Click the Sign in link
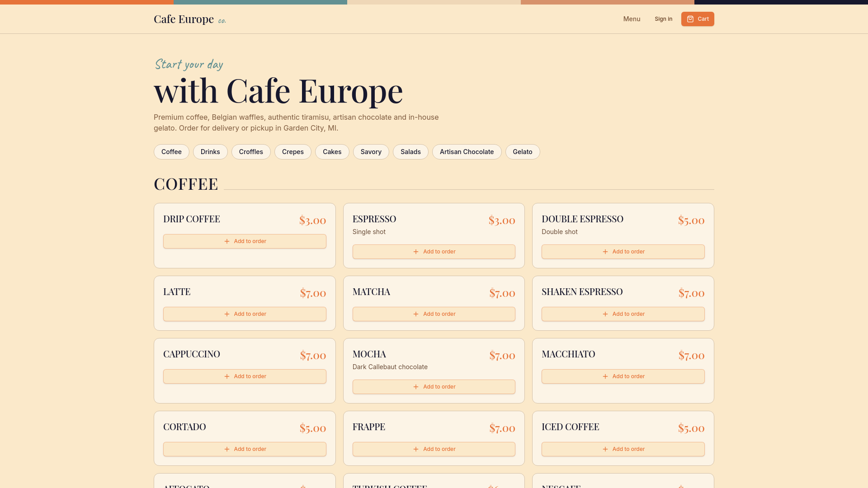This screenshot has height=488, width=868. click(x=663, y=19)
